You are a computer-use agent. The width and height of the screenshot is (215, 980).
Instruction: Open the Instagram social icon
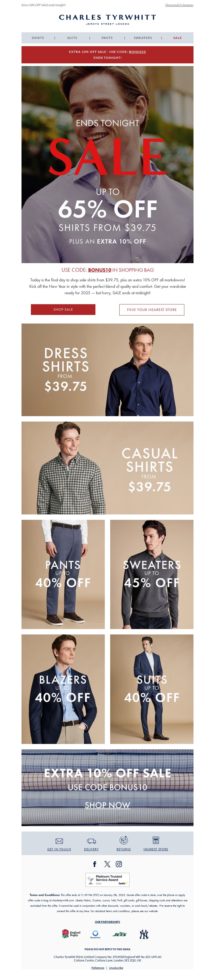click(119, 864)
